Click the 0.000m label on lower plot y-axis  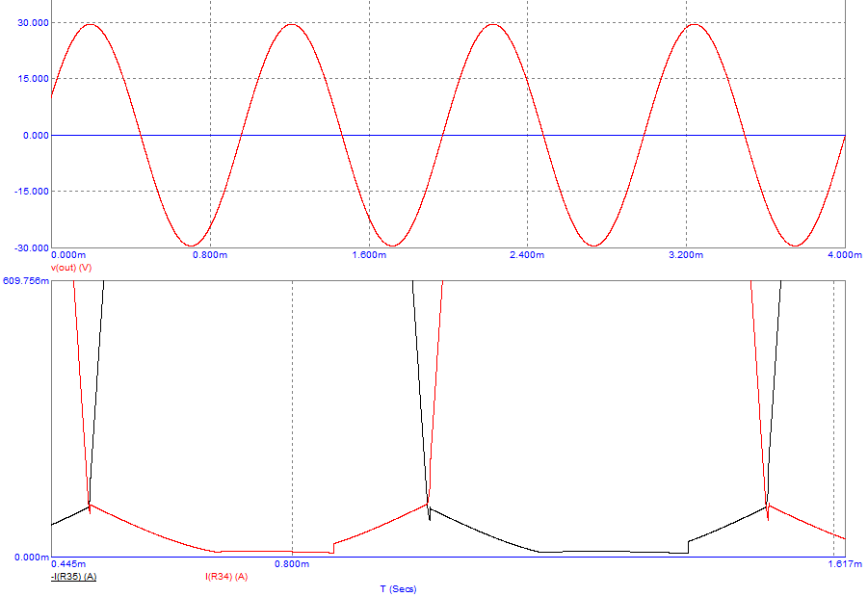click(x=32, y=557)
